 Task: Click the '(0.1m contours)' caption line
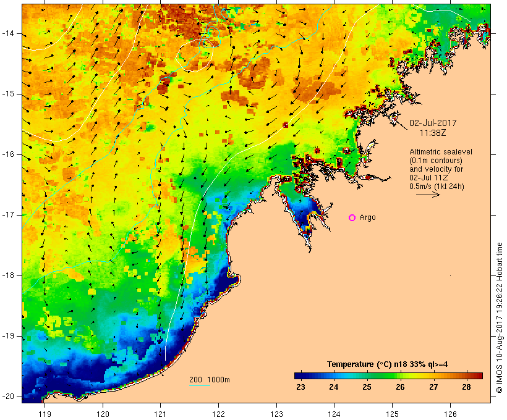pyautogui.click(x=436, y=161)
